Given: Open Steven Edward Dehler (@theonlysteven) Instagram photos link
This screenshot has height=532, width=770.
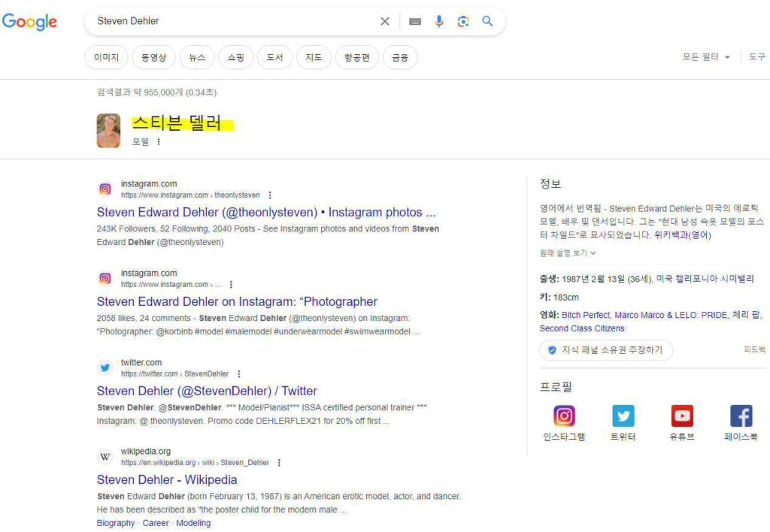Looking at the screenshot, I should click(265, 212).
